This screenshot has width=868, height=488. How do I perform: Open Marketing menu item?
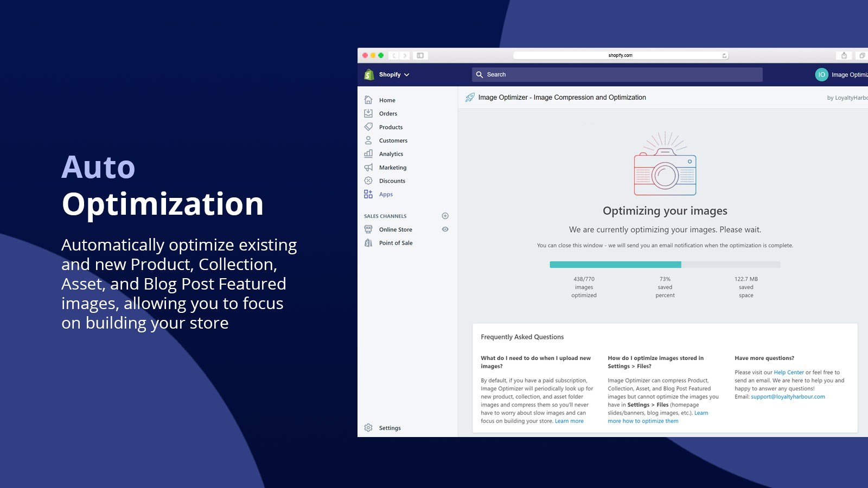click(x=393, y=168)
